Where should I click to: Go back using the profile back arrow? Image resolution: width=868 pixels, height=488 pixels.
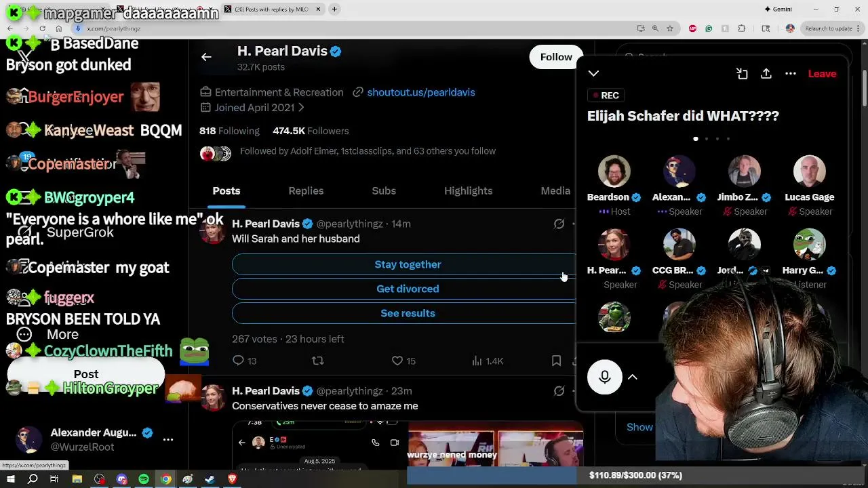(206, 57)
